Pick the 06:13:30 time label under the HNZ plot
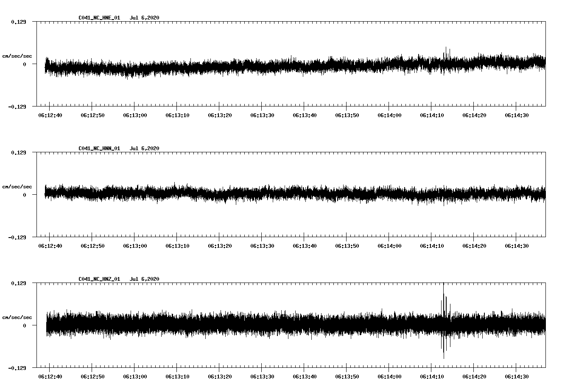The height and width of the screenshot is (392, 576). pyautogui.click(x=262, y=376)
